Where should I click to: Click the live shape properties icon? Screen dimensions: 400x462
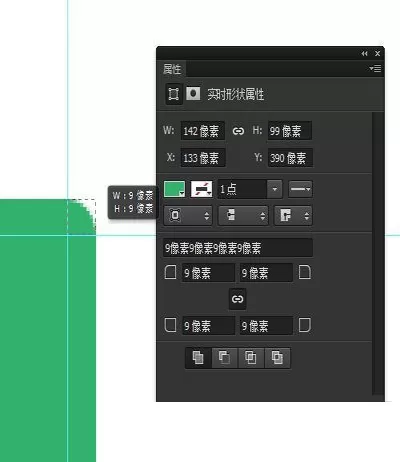click(174, 94)
